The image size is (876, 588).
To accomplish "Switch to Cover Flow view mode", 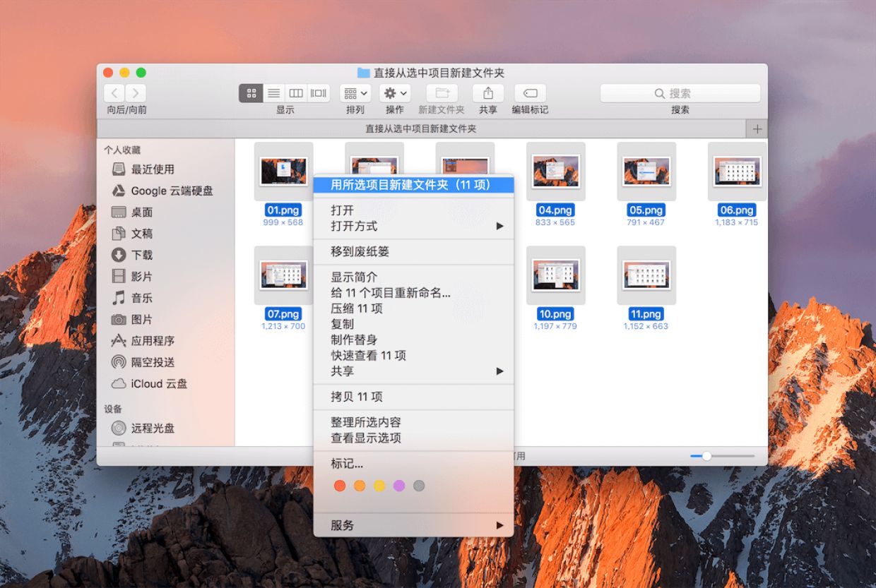I will point(319,93).
